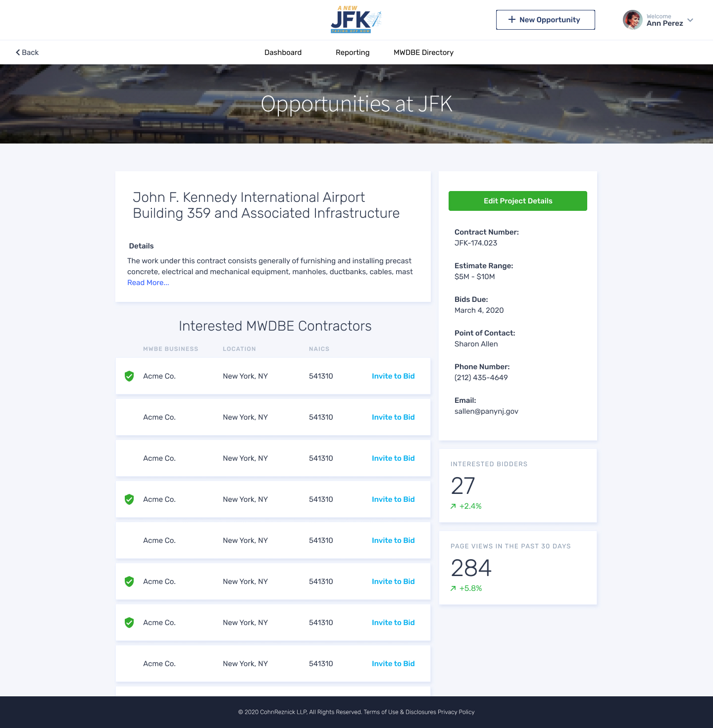The height and width of the screenshot is (728, 713).
Task: Click the up arrow next to +2.4%
Action: 453,506
